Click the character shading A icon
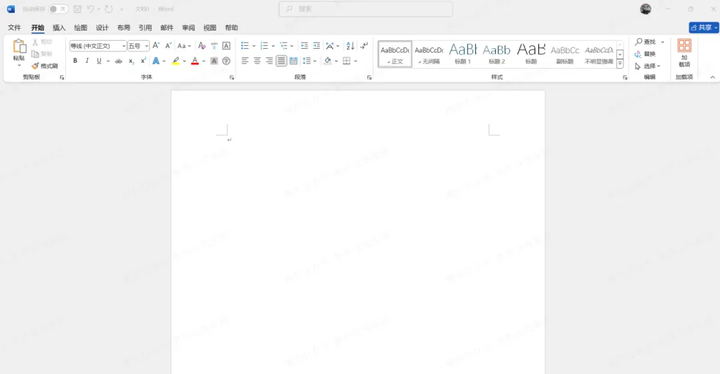Screen dimensions: 720x374 coord(214,61)
